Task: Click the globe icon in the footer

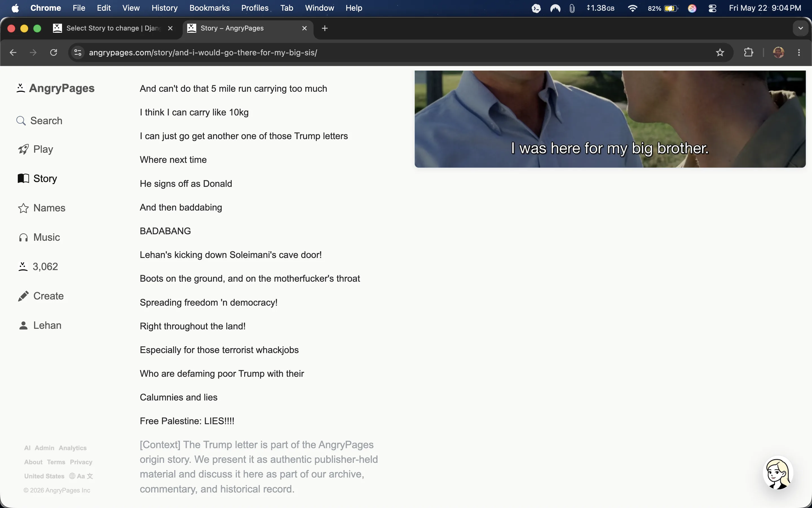Action: pyautogui.click(x=72, y=476)
